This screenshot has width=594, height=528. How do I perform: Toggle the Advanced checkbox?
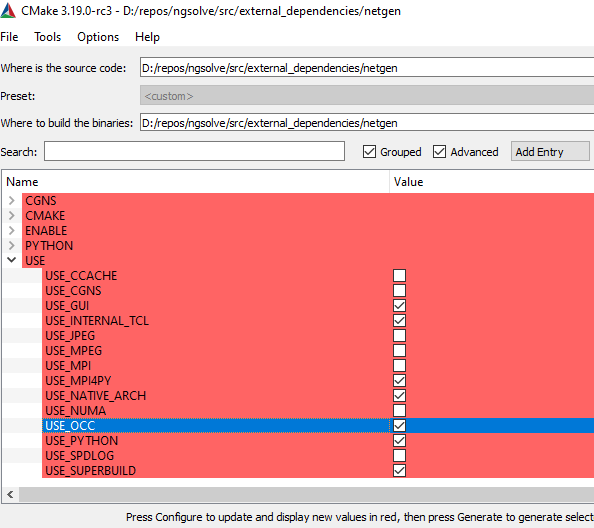439,152
